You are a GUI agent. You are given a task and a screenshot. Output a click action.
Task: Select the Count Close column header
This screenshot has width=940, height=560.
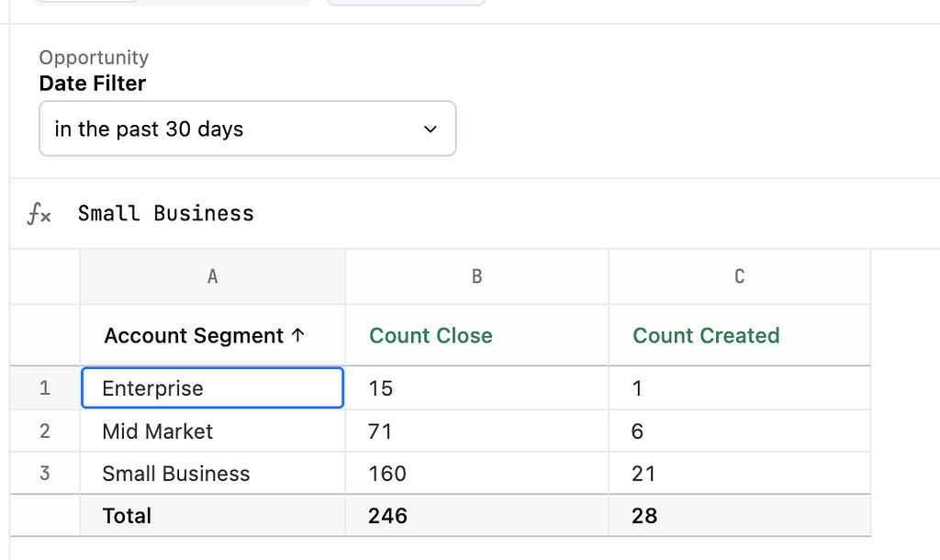[431, 335]
